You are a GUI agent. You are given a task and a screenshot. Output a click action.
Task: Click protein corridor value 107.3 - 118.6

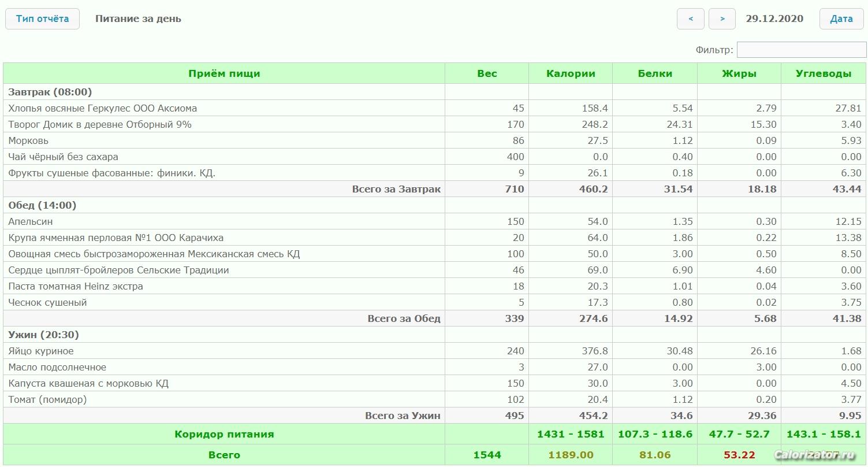[655, 434]
